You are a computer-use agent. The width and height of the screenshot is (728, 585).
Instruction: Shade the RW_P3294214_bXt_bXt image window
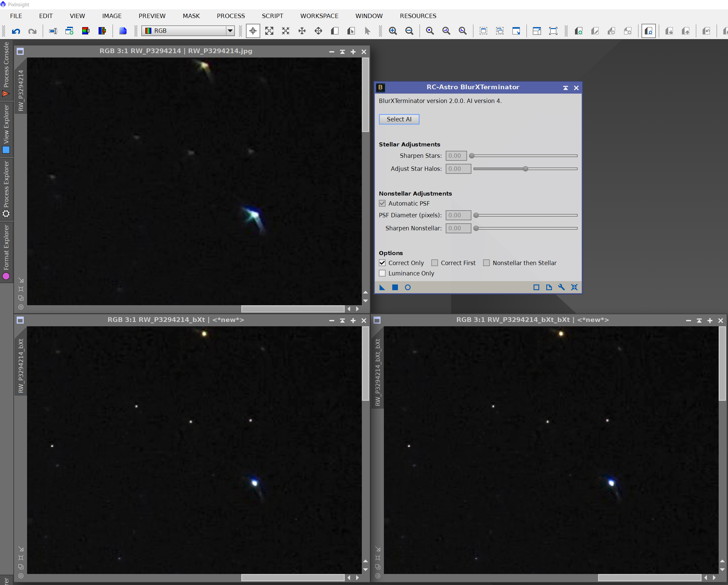pos(699,321)
